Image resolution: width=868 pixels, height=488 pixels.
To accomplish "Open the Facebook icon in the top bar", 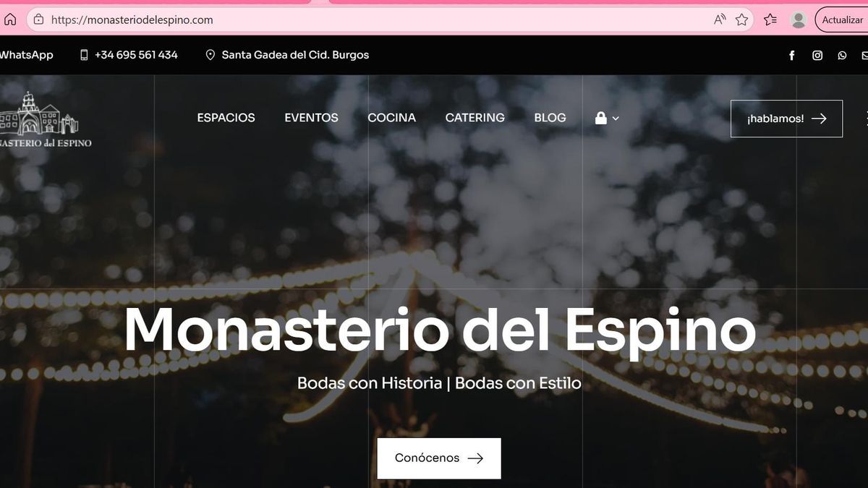I will (x=791, y=54).
